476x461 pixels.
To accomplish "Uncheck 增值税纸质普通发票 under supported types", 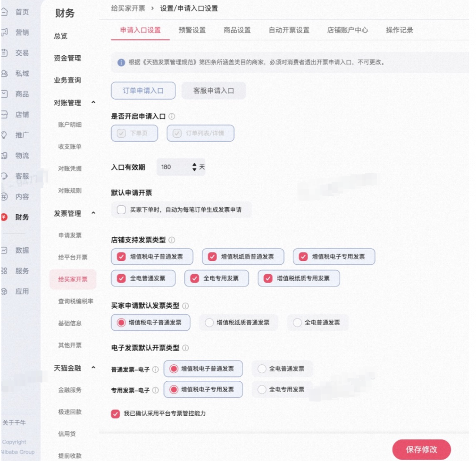I will [212, 257].
